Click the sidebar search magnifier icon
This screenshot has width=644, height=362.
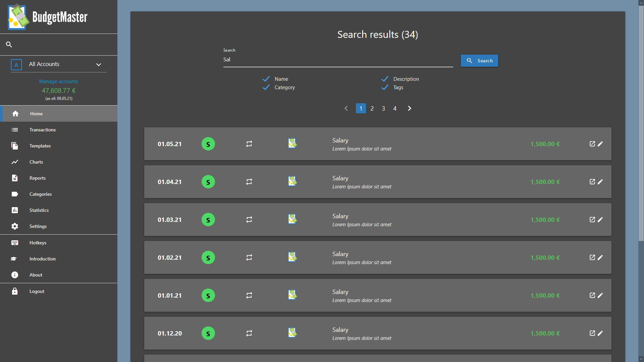pos(9,44)
